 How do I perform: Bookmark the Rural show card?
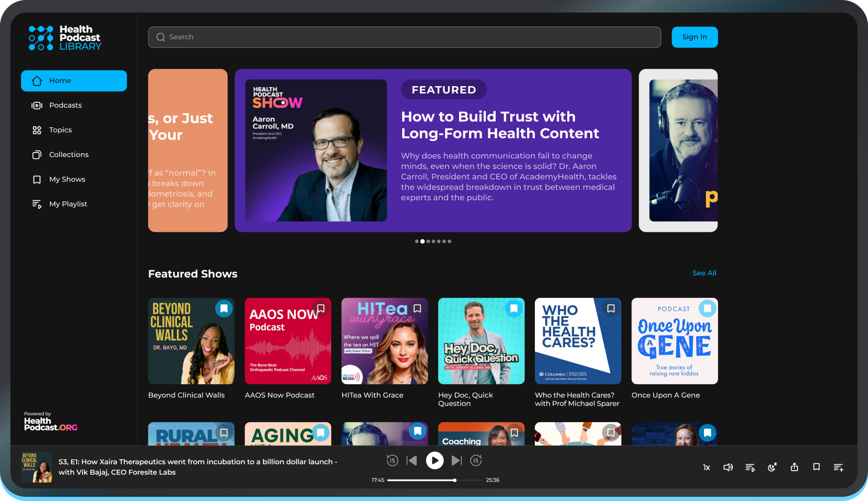[224, 433]
